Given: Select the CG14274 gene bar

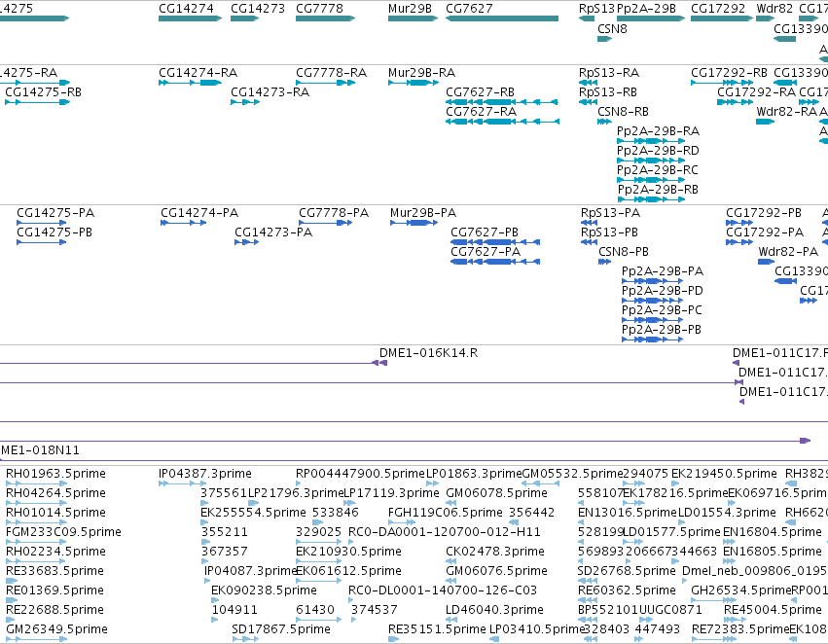Looking at the screenshot, I should 190,18.
